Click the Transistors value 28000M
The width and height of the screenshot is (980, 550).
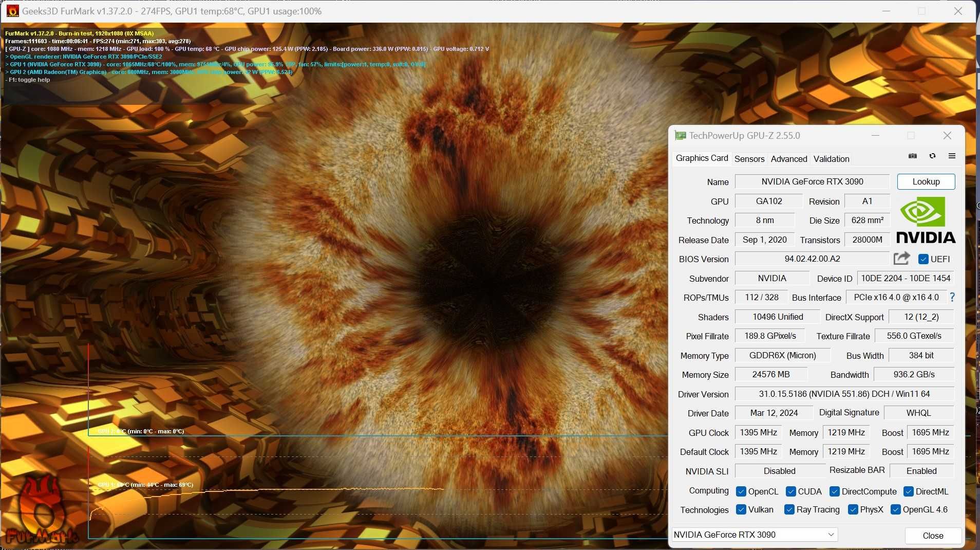click(867, 240)
